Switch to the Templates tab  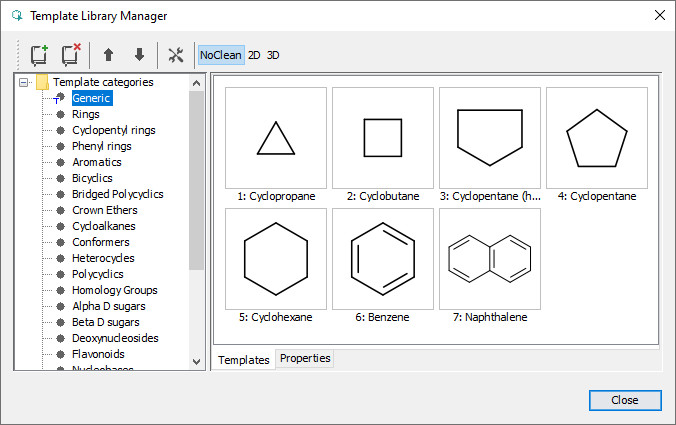[244, 359]
